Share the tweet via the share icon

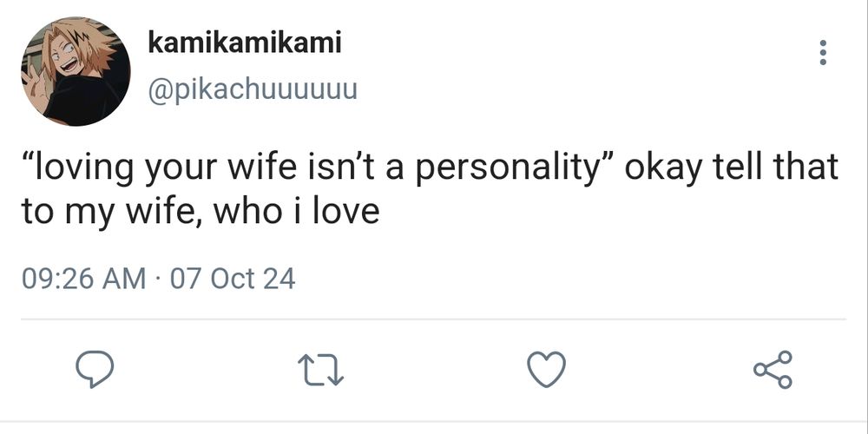click(x=772, y=370)
